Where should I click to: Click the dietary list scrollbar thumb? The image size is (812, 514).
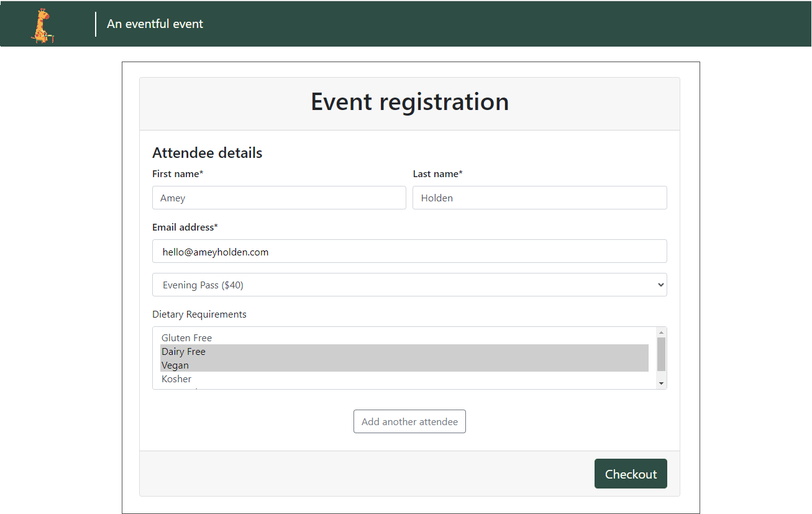(x=661, y=354)
